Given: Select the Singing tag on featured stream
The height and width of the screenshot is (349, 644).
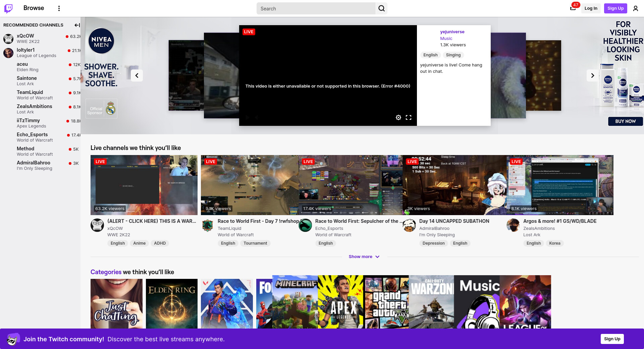Looking at the screenshot, I should pos(453,55).
